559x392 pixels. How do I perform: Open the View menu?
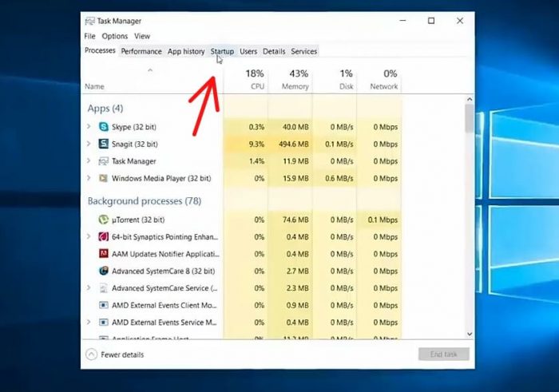142,36
